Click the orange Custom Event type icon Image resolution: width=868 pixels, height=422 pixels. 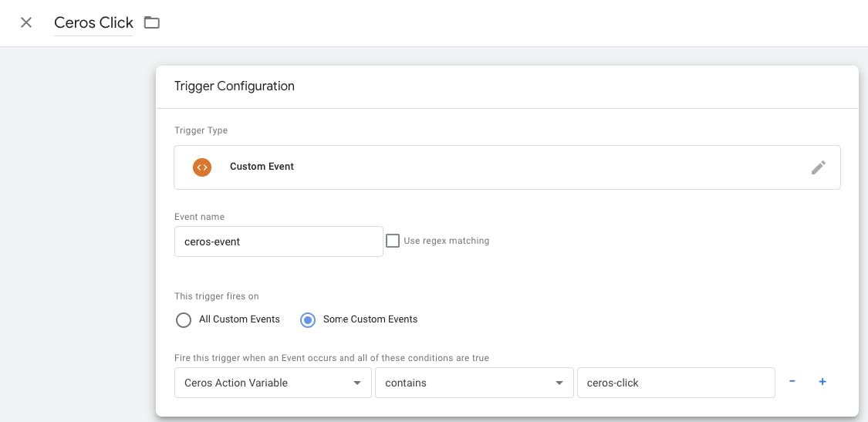202,167
